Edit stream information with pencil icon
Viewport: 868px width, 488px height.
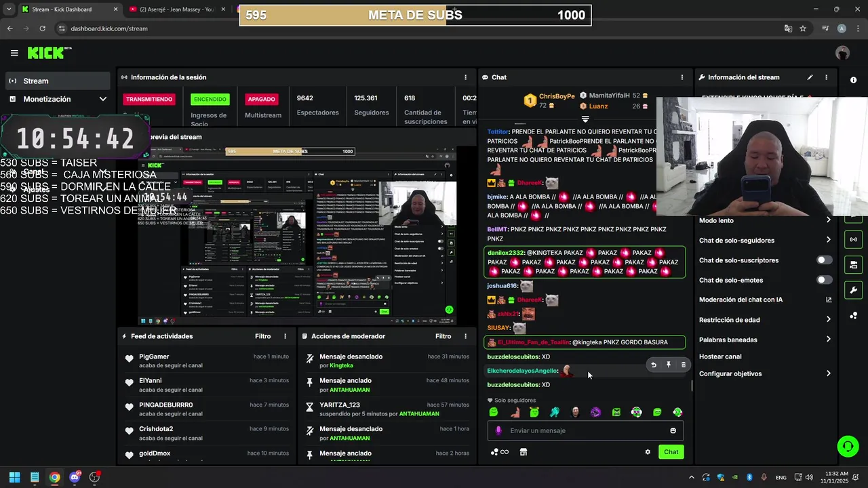coord(810,77)
